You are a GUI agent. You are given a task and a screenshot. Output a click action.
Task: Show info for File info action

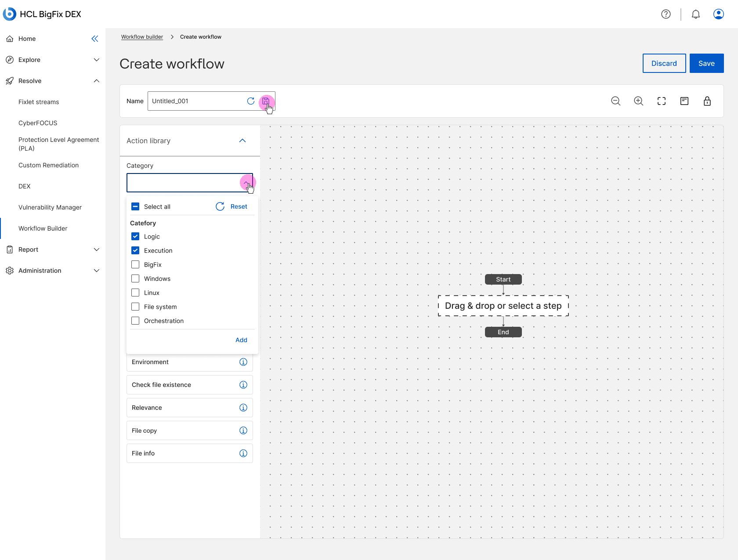(243, 453)
